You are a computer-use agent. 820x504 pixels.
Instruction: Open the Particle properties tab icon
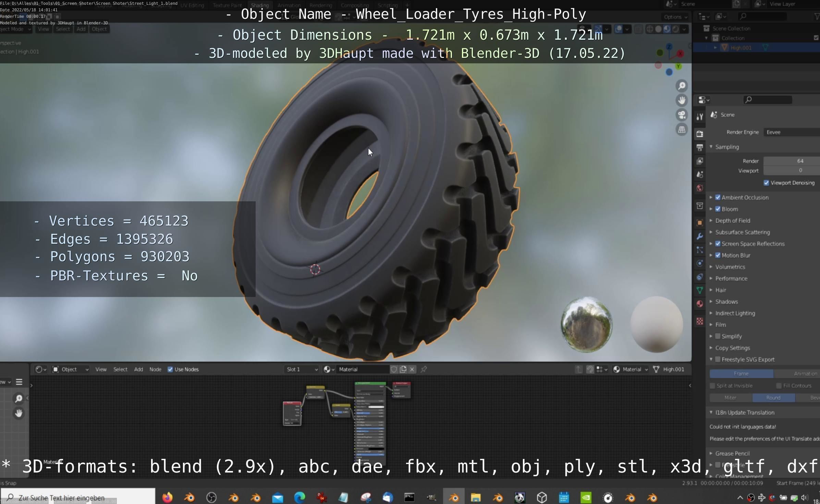coord(700,250)
